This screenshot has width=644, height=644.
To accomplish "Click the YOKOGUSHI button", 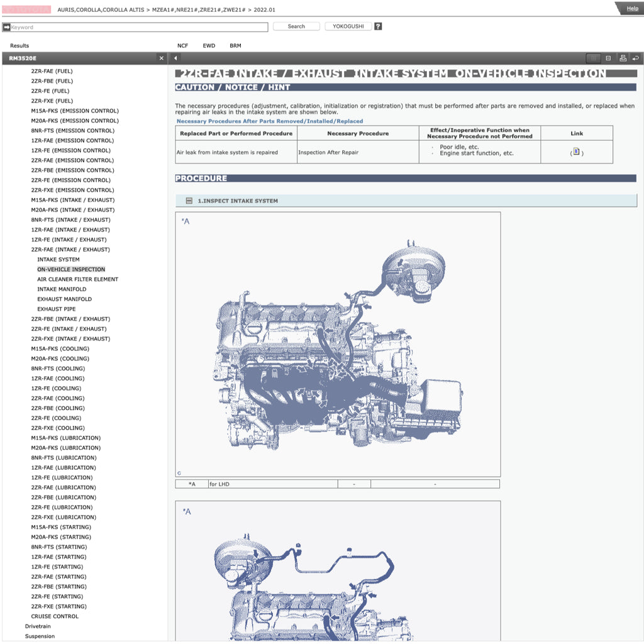I will [348, 26].
